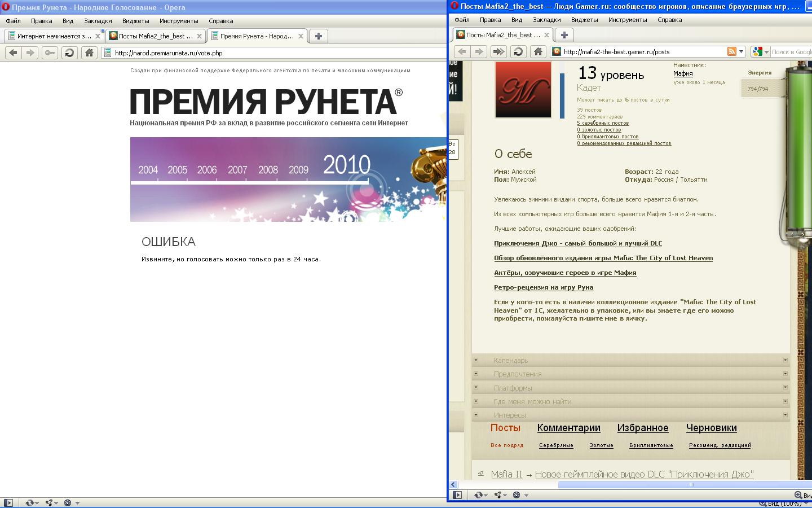Open Opera Turbo dropdown arrow in left status bar
The image size is (812, 508).
77,503
